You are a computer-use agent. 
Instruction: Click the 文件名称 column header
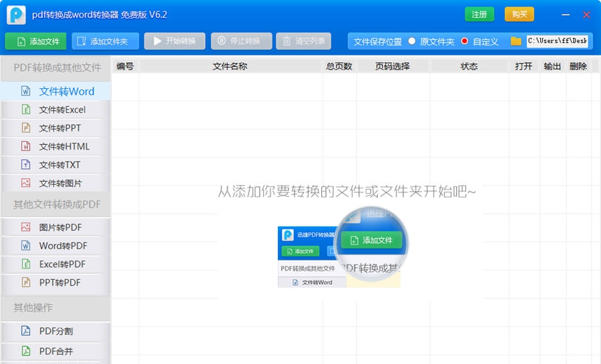230,66
